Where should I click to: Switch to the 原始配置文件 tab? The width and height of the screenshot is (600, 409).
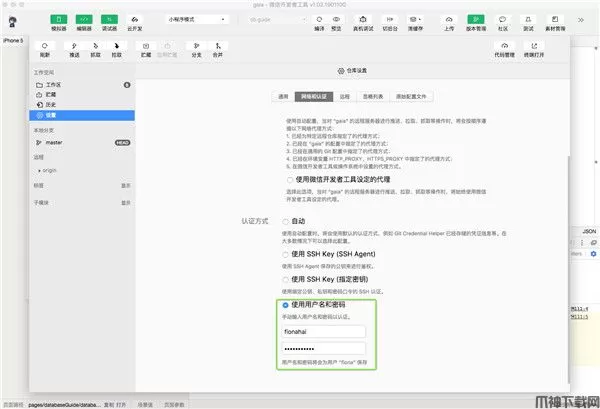[x=411, y=96]
